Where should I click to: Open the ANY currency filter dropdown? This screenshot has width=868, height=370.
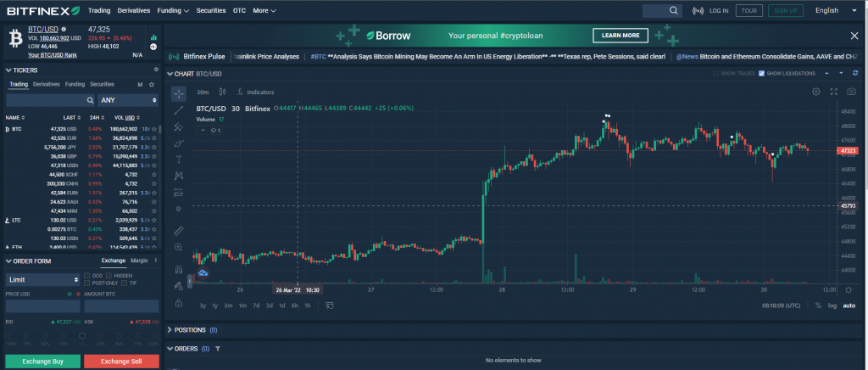[x=128, y=100]
